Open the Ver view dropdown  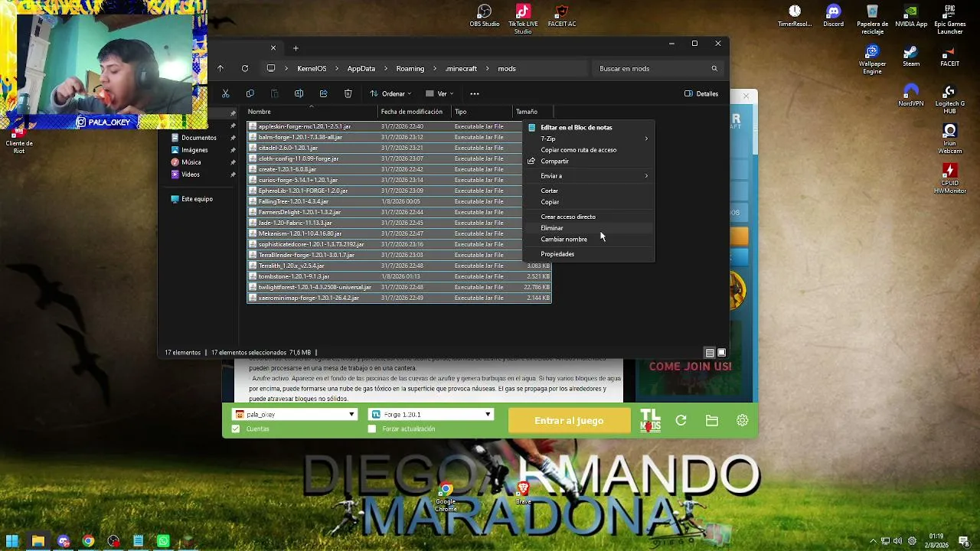(439, 93)
